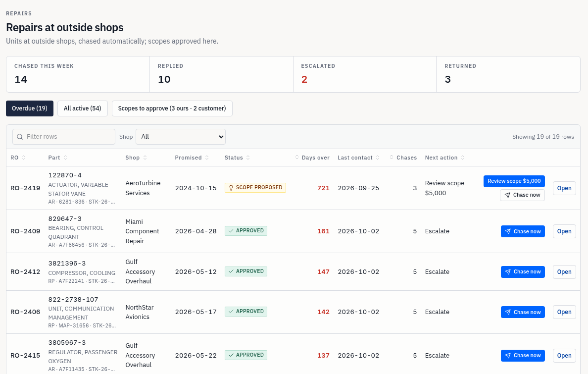Chase now for RO-2419
The height and width of the screenshot is (374, 588).
pos(522,195)
